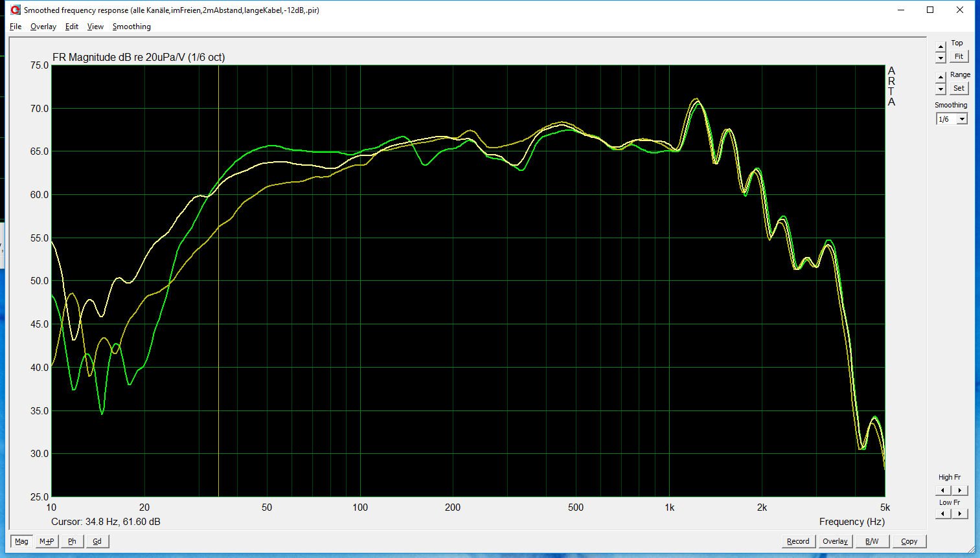This screenshot has width=980, height=558.
Task: Toggle B/W color mode button
Action: point(872,541)
